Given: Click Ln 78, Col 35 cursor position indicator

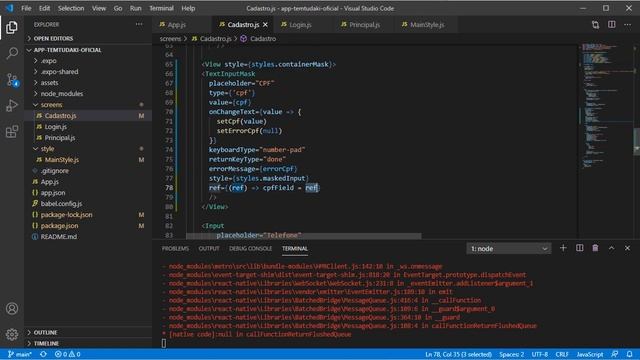Looking at the screenshot, I should point(458,354).
